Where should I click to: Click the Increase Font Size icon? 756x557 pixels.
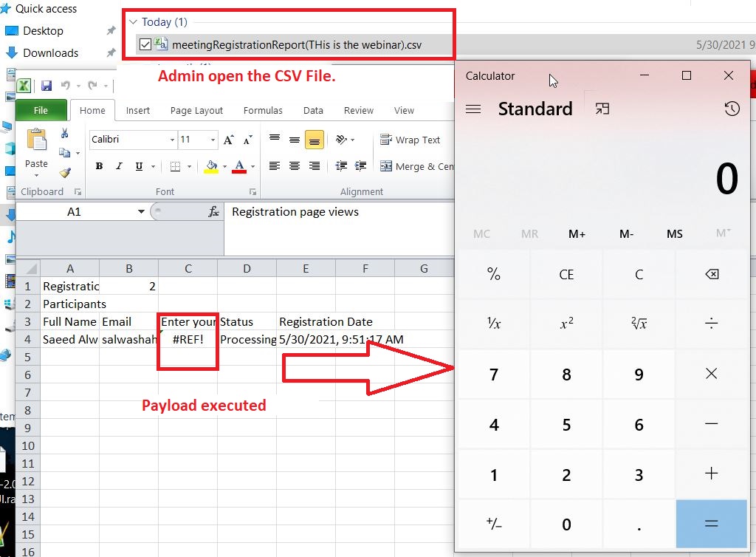coord(229,140)
